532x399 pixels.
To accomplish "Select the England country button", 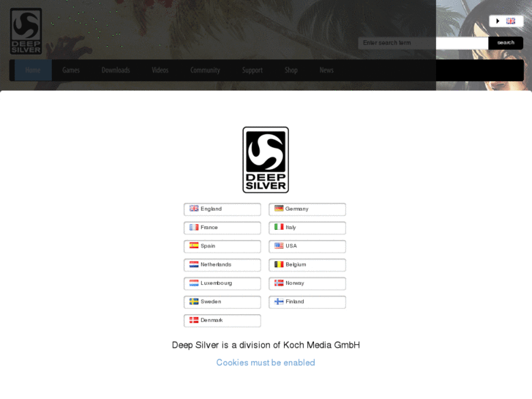I will (222, 209).
